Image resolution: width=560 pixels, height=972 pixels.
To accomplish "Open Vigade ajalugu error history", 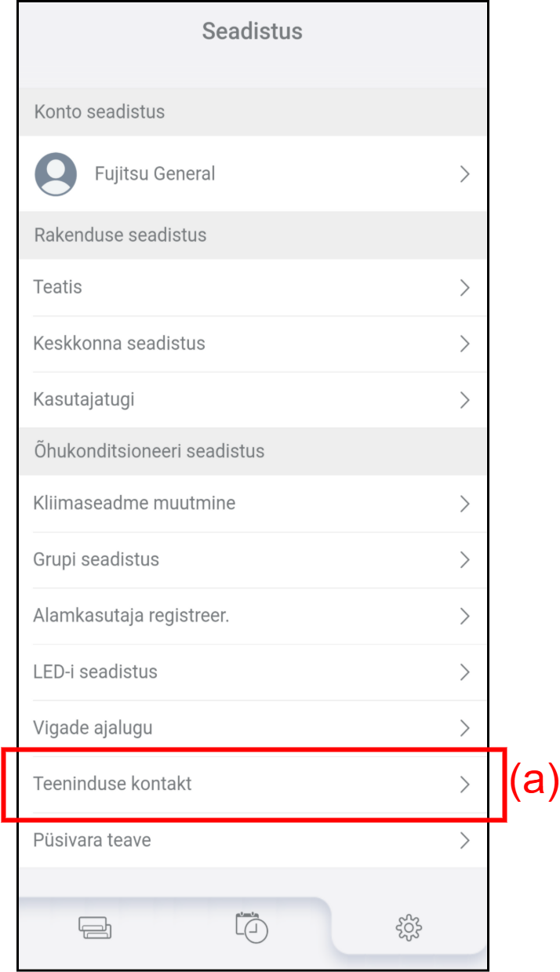I will [x=93, y=728].
